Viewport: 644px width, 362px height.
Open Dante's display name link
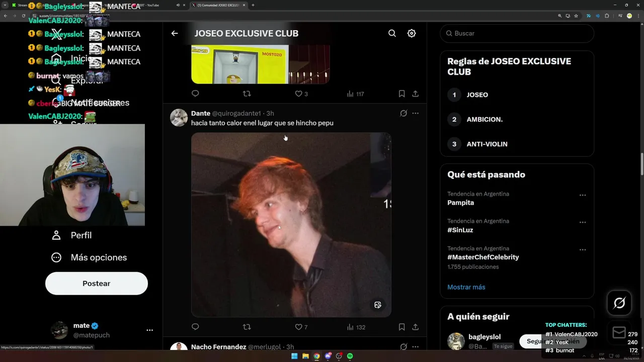click(x=201, y=113)
